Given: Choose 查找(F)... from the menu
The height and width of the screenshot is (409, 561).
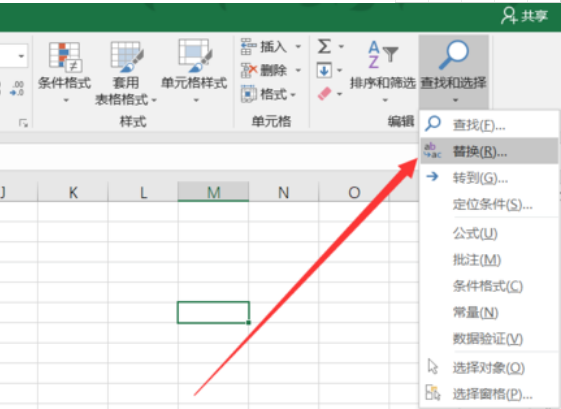Looking at the screenshot, I should point(489,125).
